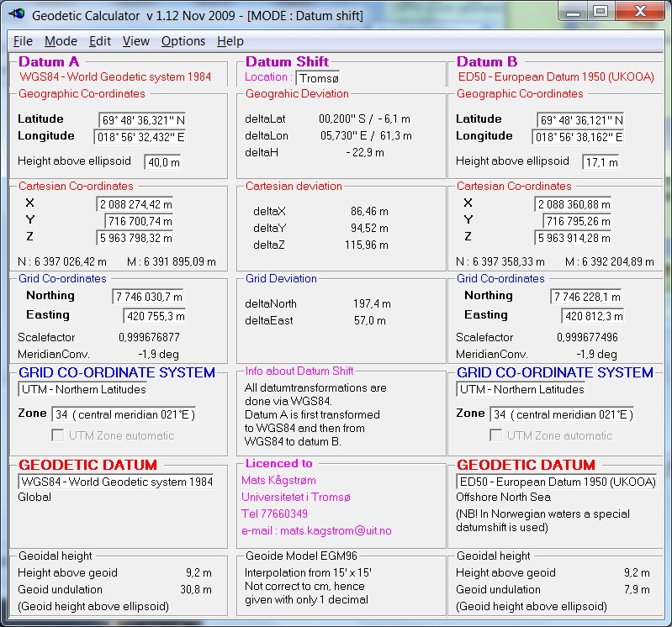
Task: Click Datum A Height above ellipsoid field
Action: click(162, 161)
